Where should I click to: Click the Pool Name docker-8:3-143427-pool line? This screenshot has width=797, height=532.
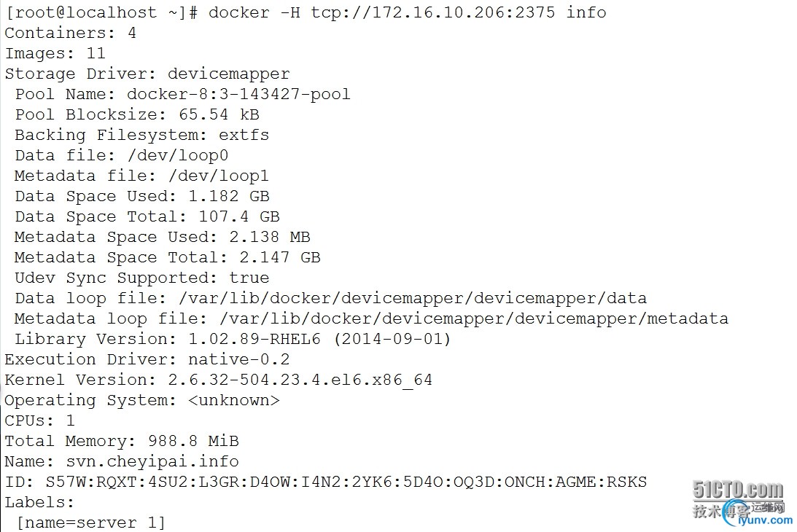coord(182,95)
